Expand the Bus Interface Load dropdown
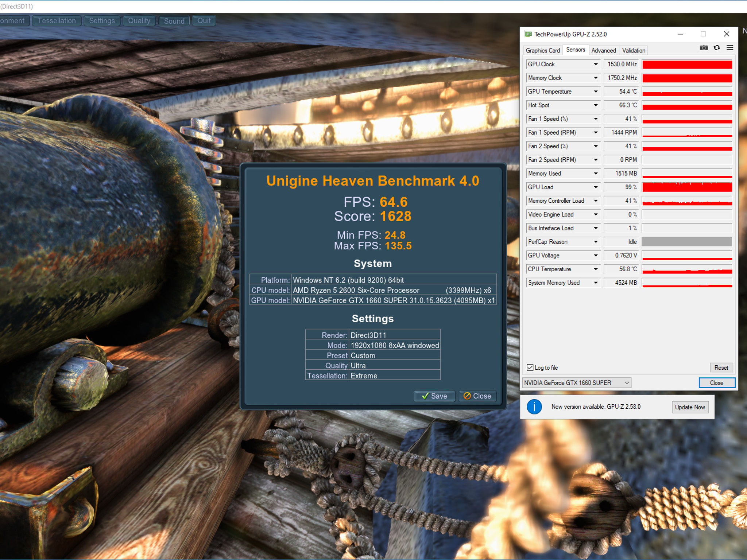 596,228
